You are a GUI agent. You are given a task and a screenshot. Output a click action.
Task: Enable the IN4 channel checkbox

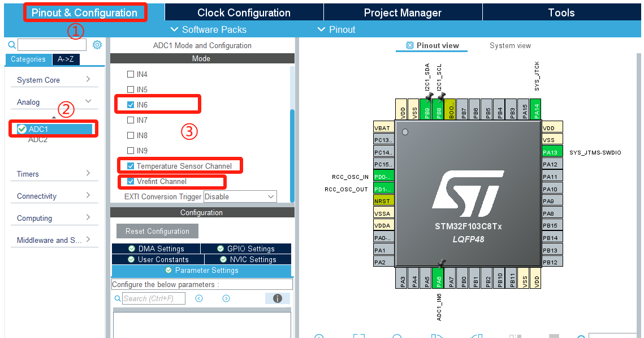point(131,74)
